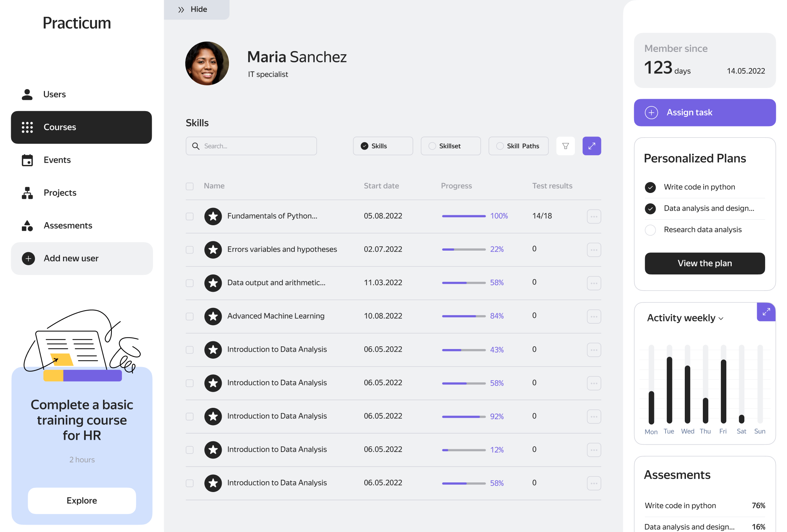Click the plus icon in Add new user
This screenshot has height=532, width=787.
[28, 259]
